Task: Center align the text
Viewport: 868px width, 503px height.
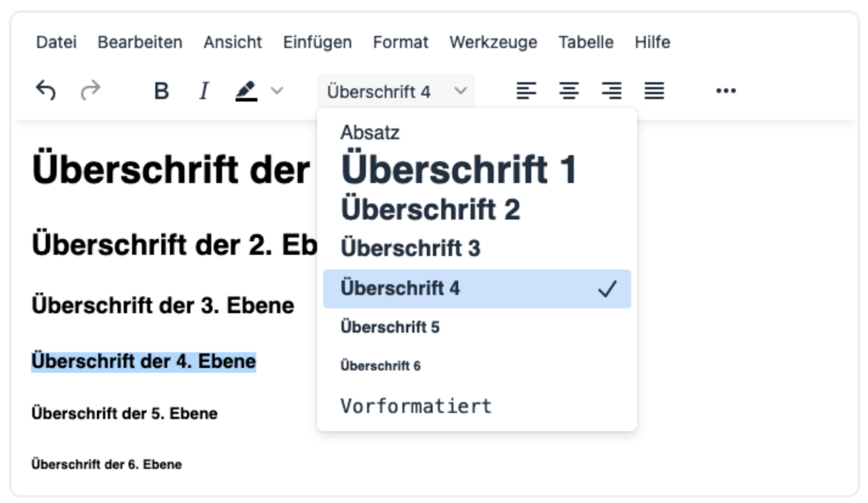Action: (569, 91)
